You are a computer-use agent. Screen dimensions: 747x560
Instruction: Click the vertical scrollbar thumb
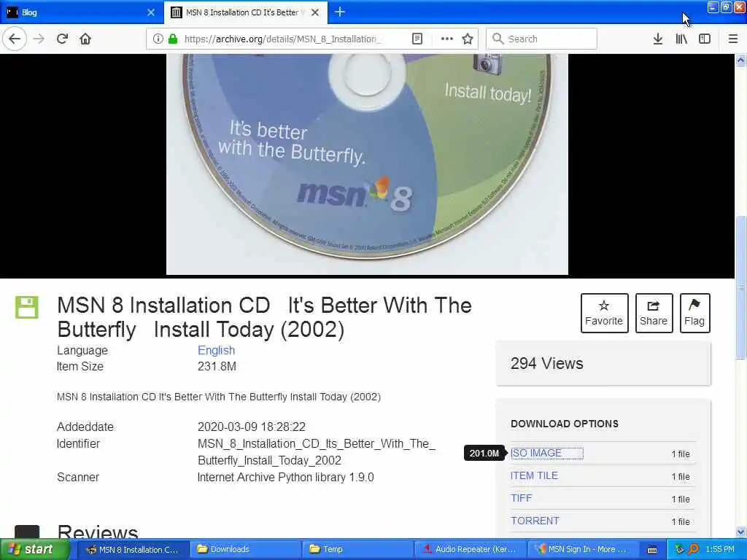click(x=741, y=287)
